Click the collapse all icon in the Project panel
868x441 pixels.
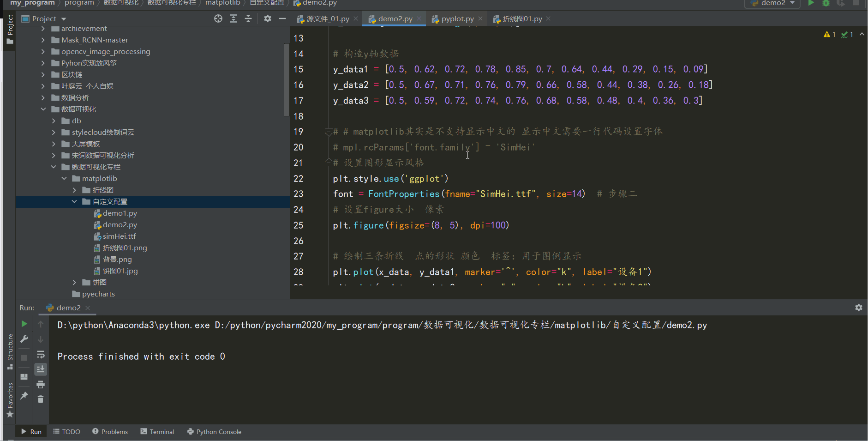248,18
